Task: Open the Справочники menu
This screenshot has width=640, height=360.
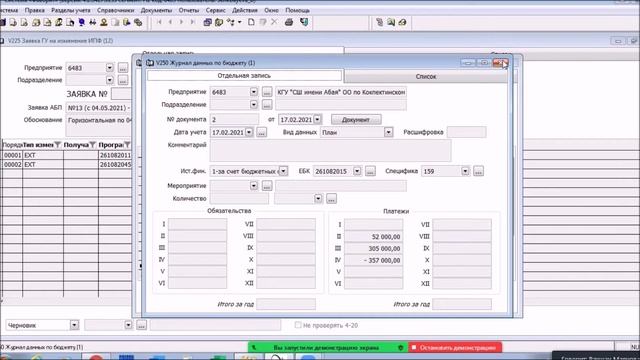Action: [x=116, y=10]
